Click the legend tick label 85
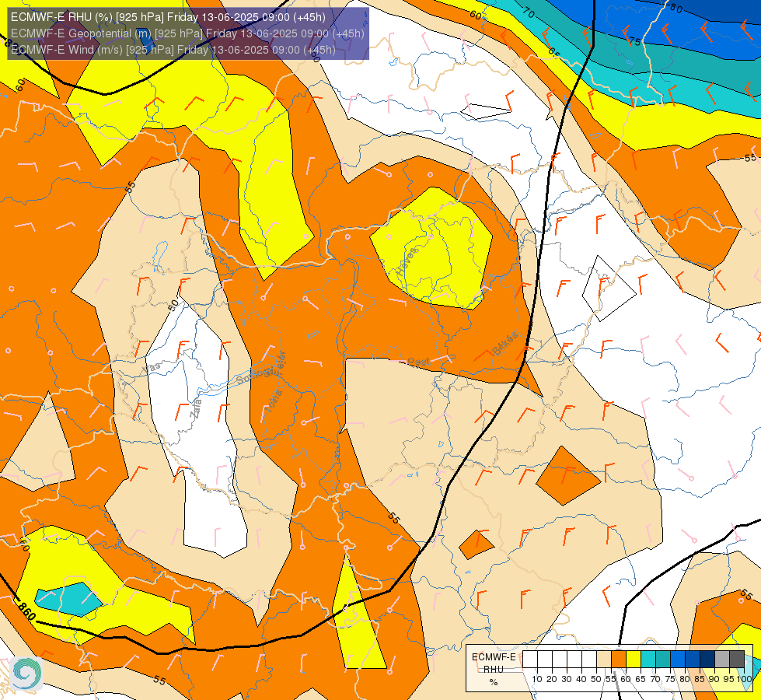 tap(700, 679)
